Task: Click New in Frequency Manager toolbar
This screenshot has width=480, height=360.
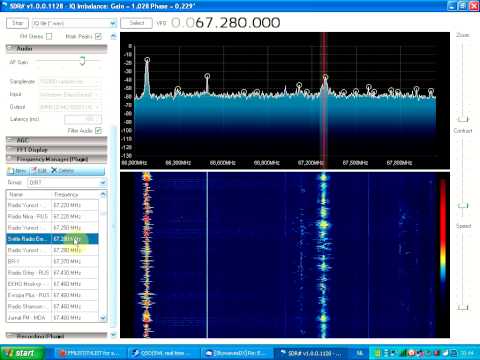Action: point(17,171)
